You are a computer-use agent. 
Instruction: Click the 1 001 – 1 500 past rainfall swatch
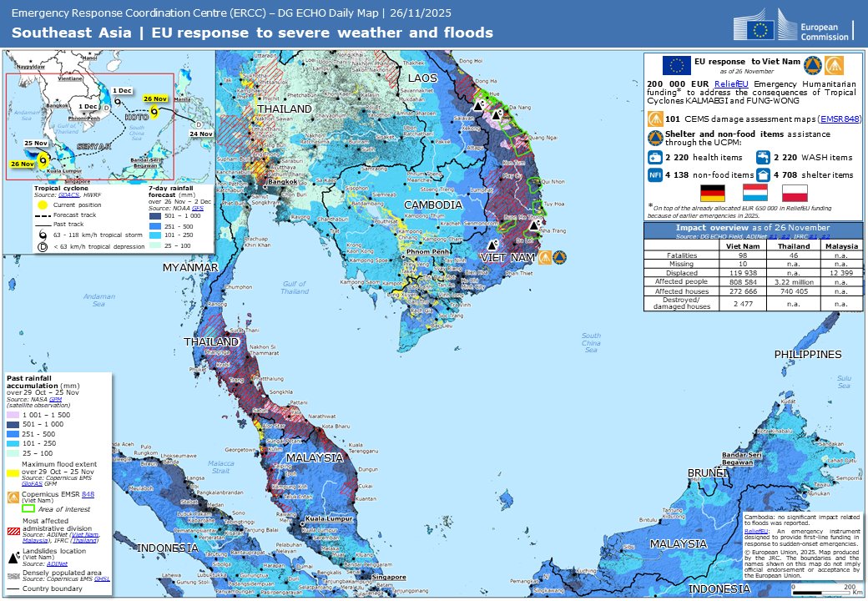click(x=13, y=415)
